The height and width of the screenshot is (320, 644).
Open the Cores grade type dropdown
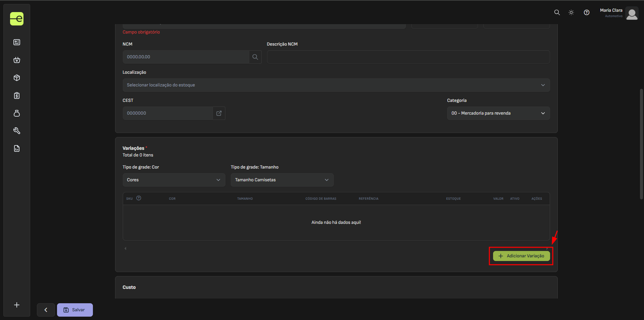(x=173, y=180)
